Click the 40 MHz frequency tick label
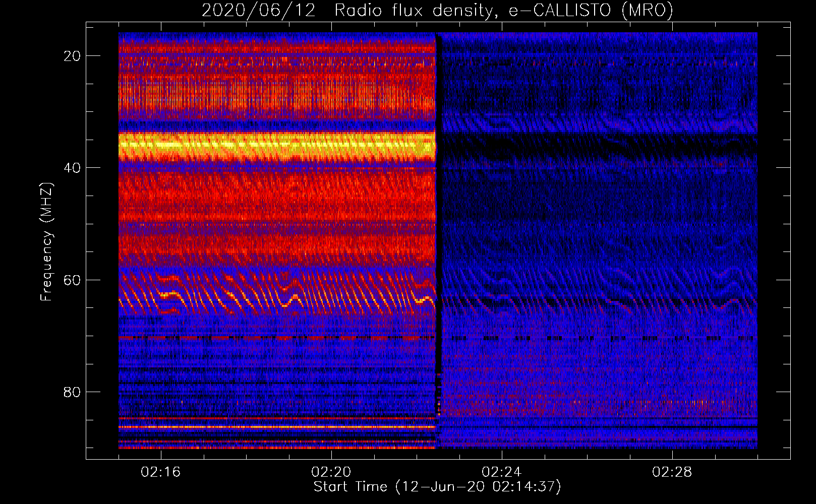 point(72,168)
